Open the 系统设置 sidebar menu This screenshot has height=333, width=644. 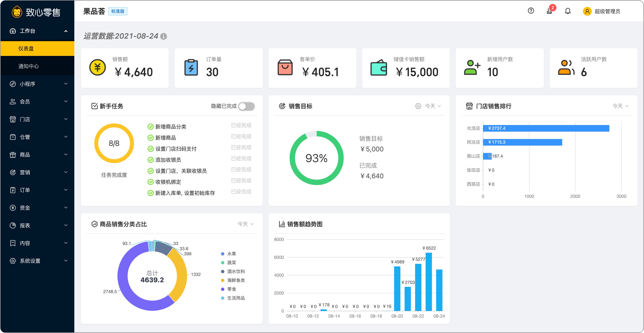(x=37, y=261)
